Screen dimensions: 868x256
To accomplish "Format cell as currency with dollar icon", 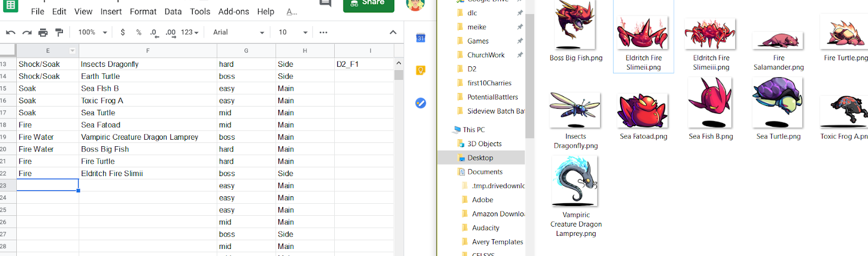I will pos(123,33).
